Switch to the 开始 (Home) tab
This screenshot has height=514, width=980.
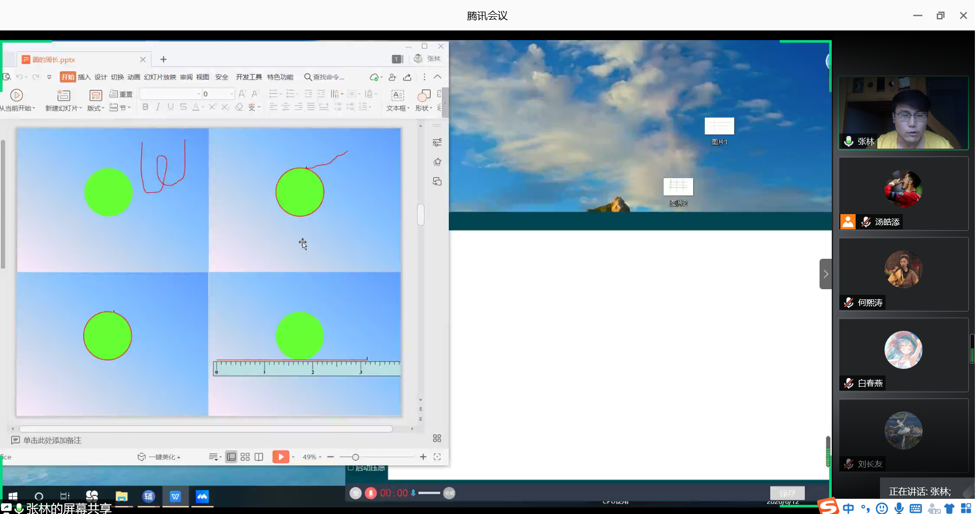point(68,77)
